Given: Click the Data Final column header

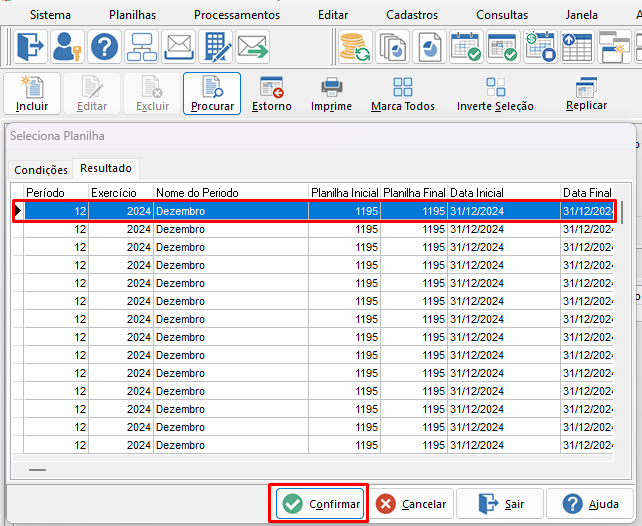Looking at the screenshot, I should 587,192.
